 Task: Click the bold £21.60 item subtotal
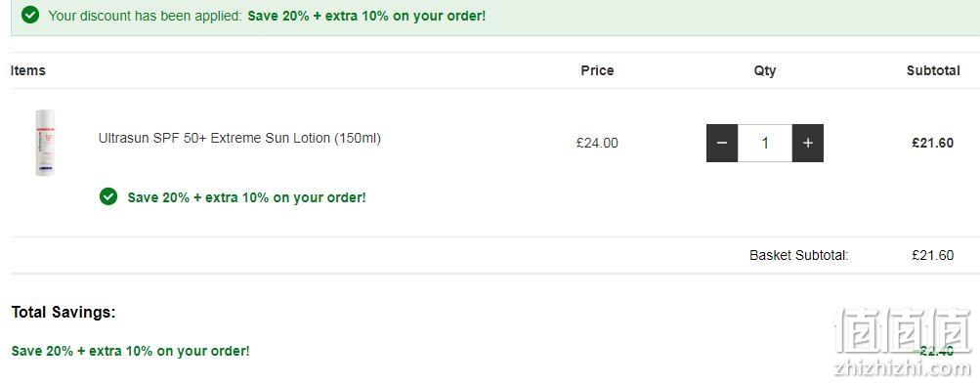[x=932, y=143]
